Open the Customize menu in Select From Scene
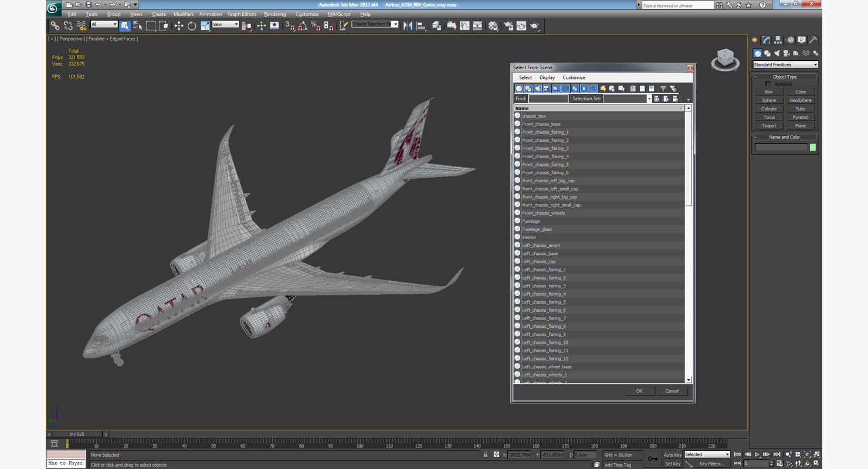The image size is (868, 469). click(x=574, y=77)
